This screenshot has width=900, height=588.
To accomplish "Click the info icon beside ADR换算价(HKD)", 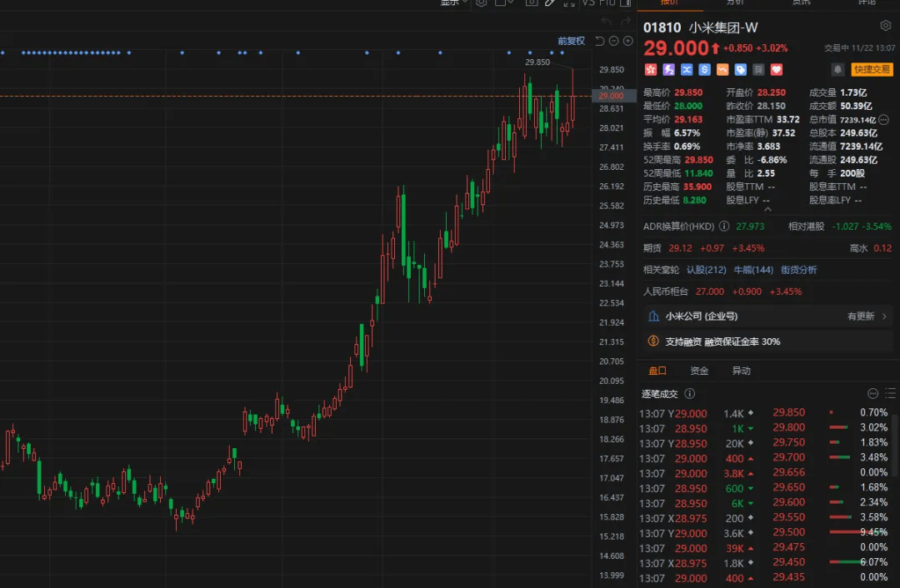I will click(x=724, y=226).
